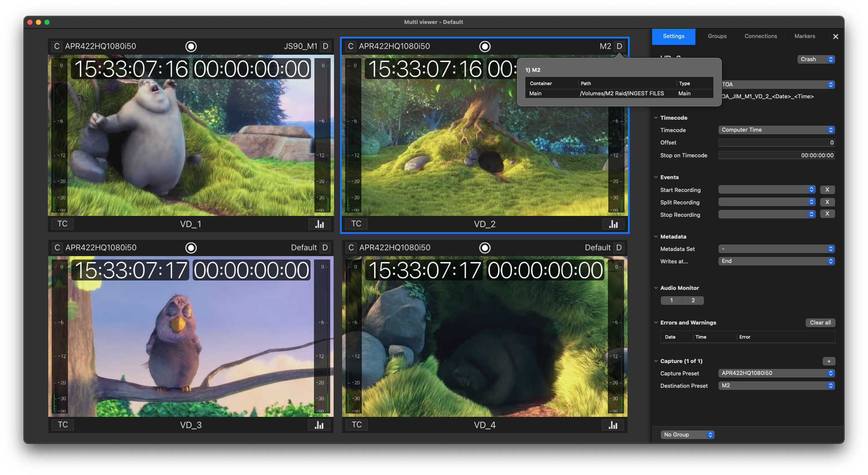Toggle the TC button under VD_4

click(x=357, y=425)
